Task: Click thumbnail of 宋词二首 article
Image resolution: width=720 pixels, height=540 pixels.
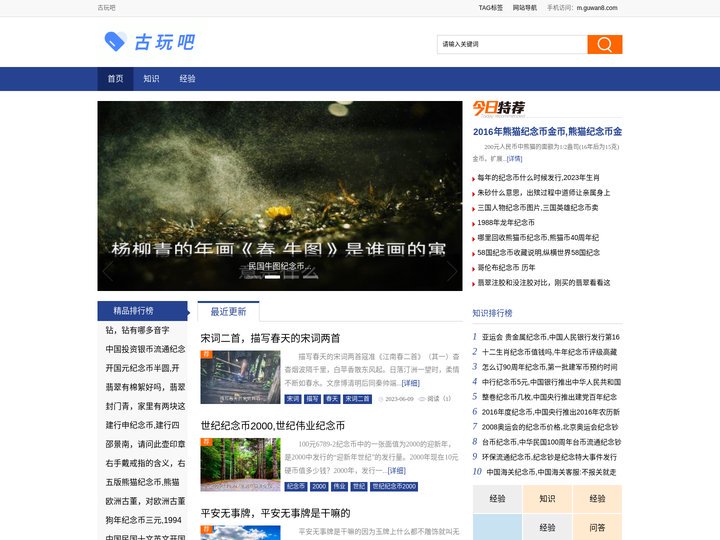Action: coord(240,377)
